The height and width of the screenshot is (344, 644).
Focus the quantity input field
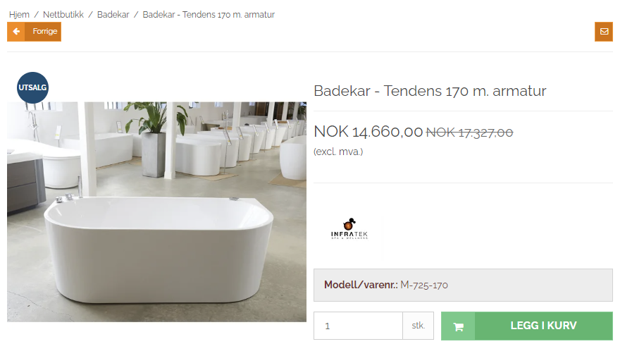pos(358,326)
